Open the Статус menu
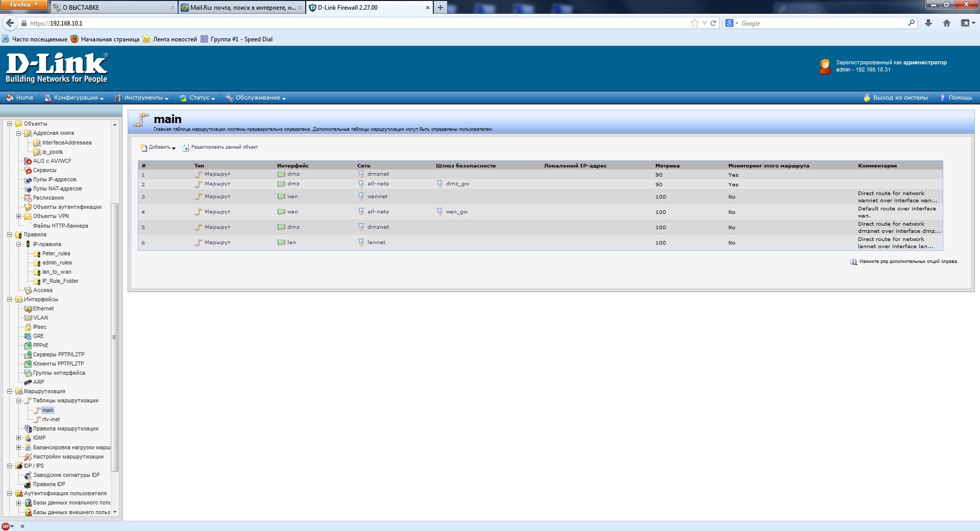The width and height of the screenshot is (980, 531). (197, 98)
